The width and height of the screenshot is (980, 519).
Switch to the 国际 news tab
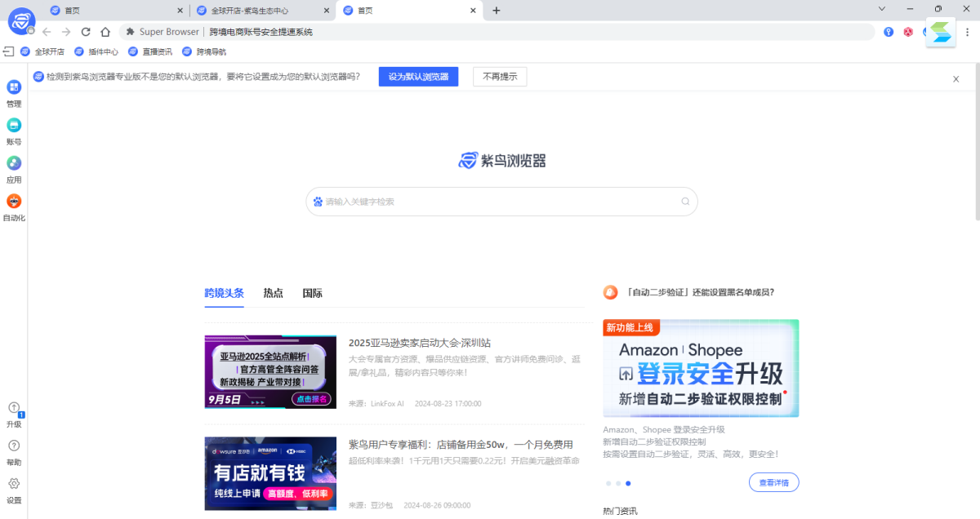tap(312, 294)
